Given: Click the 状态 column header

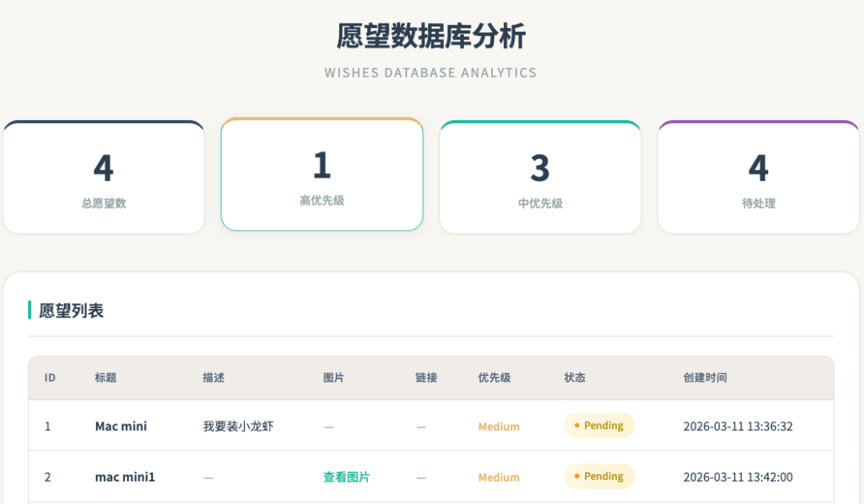Looking at the screenshot, I should (x=574, y=378).
